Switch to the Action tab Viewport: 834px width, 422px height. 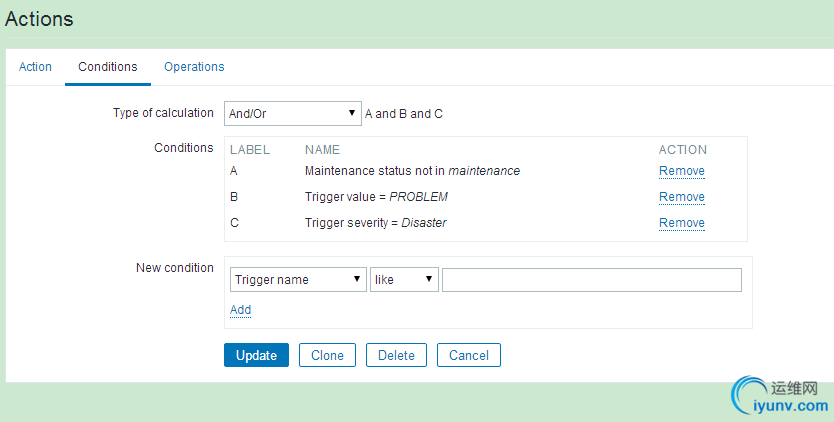pos(35,67)
